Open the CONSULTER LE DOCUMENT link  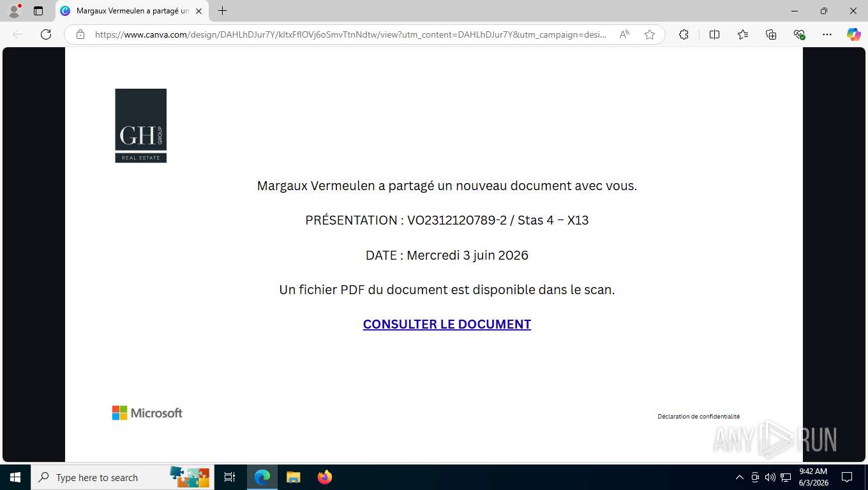(447, 324)
